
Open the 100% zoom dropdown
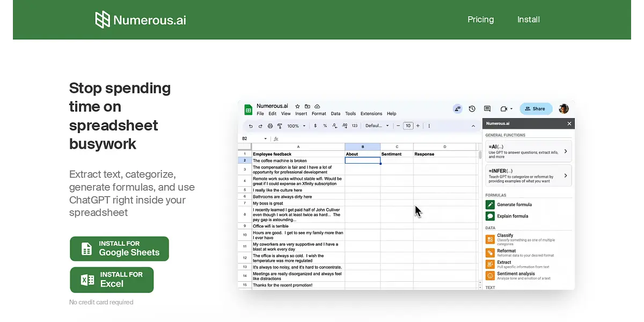(x=296, y=126)
